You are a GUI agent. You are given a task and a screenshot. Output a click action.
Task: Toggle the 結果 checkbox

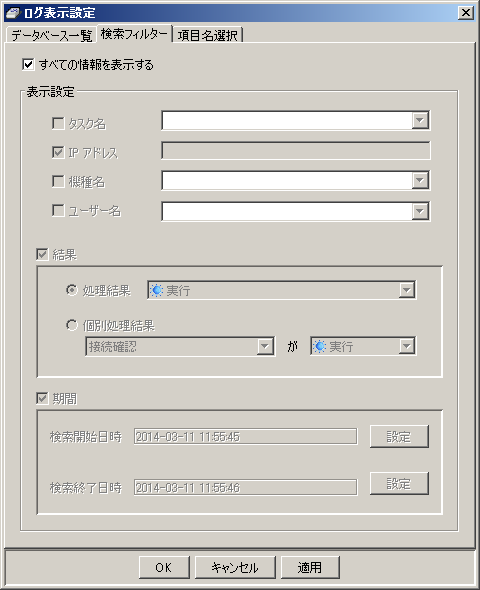[x=42, y=254]
